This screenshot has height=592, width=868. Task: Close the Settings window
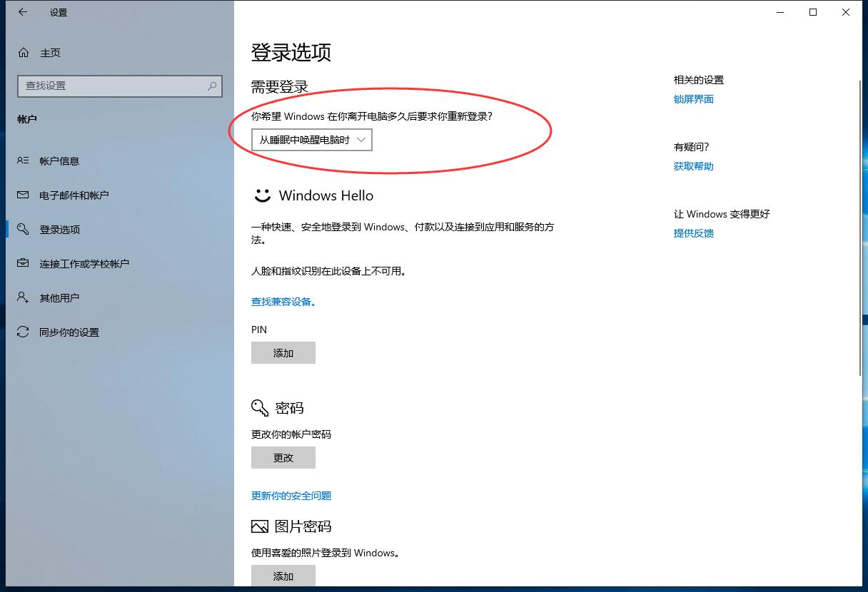click(846, 12)
